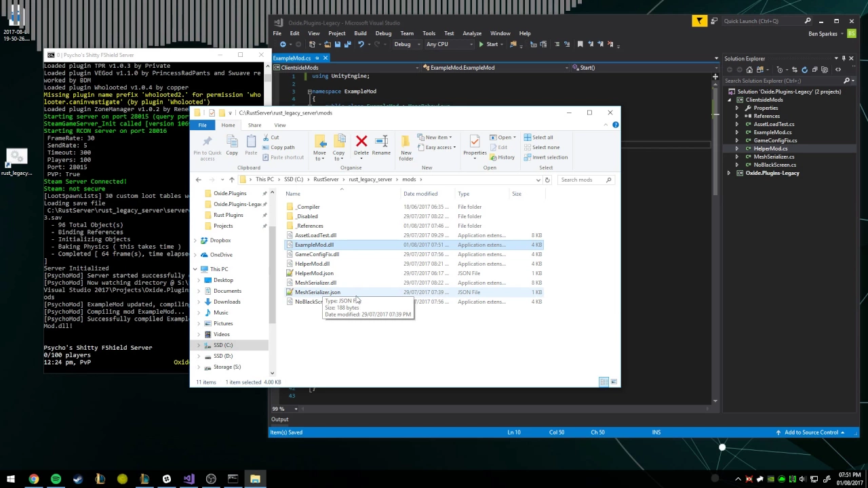Click bookmark icon in Visual Studio toolbar
Viewport: 868px width, 488px height.
pyautogui.click(x=580, y=44)
